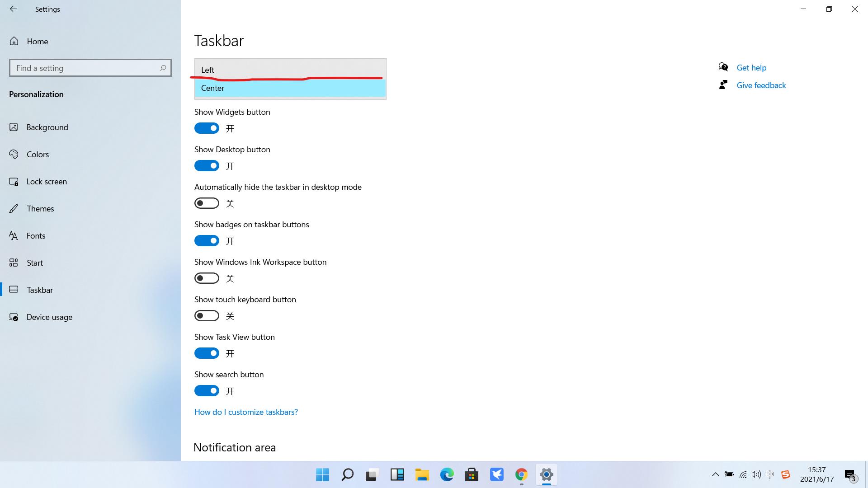Open Snip & Sketch from taskbar

point(372,474)
